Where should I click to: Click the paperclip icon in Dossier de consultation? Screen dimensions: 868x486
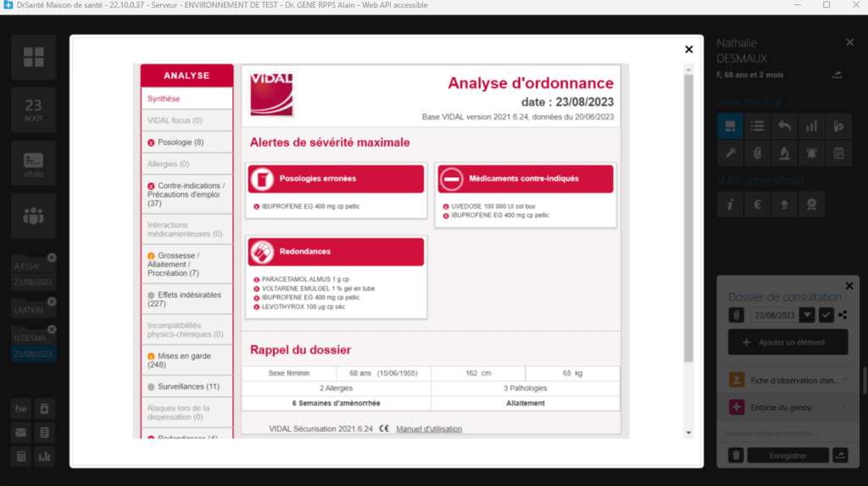click(737, 316)
